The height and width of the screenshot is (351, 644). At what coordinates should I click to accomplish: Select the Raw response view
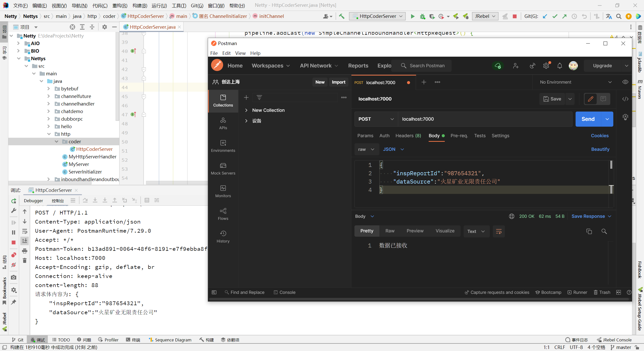[x=390, y=231]
